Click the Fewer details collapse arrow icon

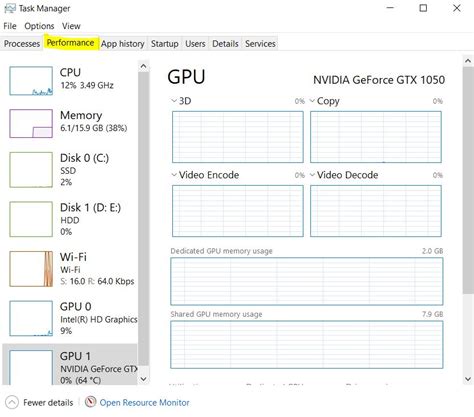tap(12, 402)
